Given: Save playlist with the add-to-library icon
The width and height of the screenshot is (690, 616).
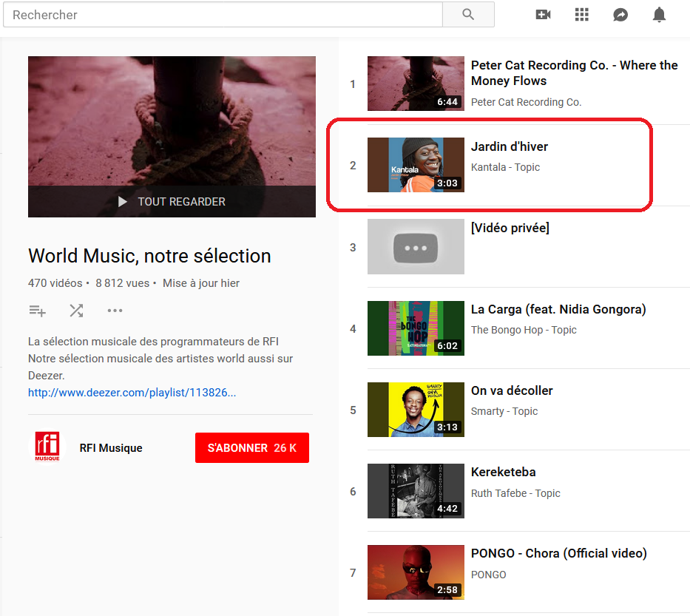Looking at the screenshot, I should (38, 311).
